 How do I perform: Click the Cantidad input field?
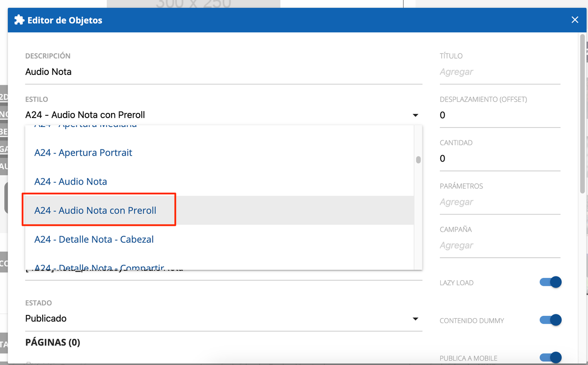click(499, 159)
